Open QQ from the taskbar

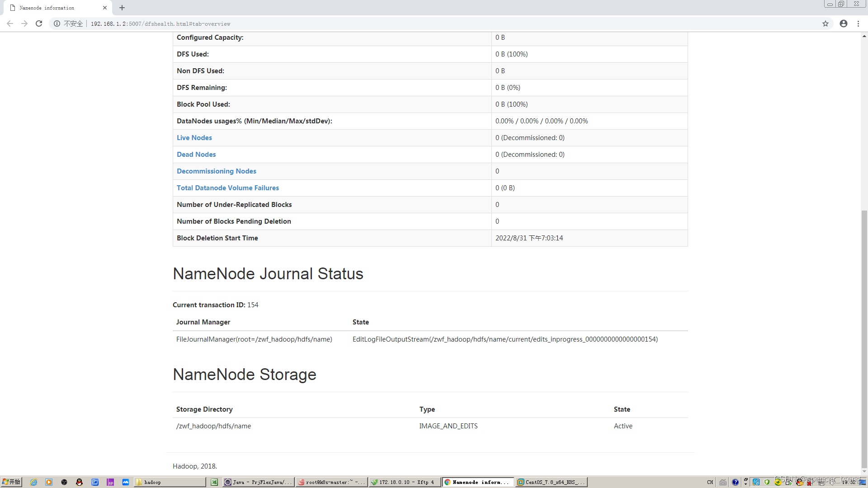tap(80, 482)
